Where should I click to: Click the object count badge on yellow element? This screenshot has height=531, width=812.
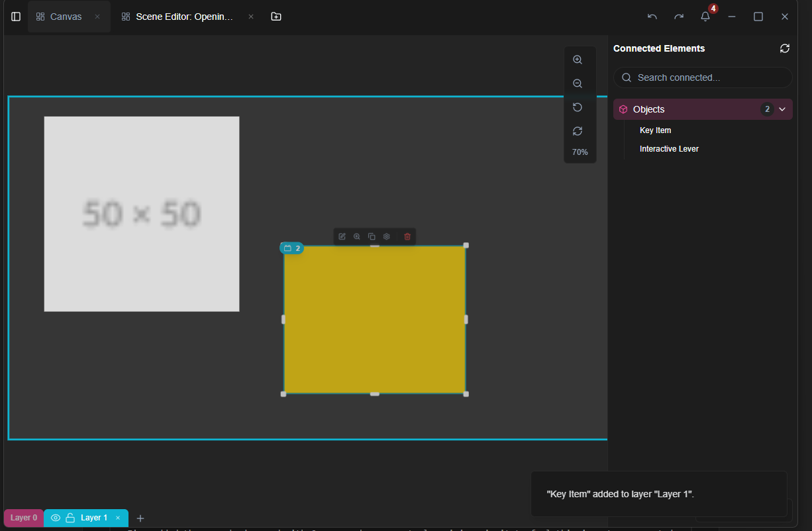(292, 248)
